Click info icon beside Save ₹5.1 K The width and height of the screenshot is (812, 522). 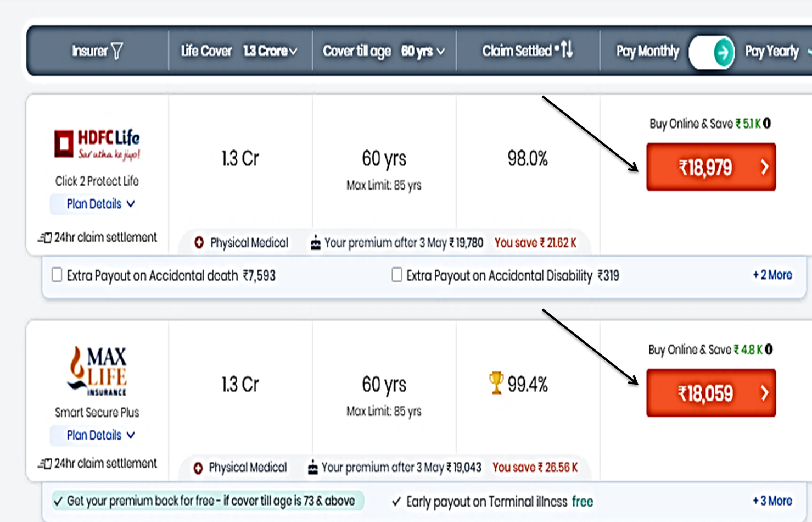(x=767, y=123)
